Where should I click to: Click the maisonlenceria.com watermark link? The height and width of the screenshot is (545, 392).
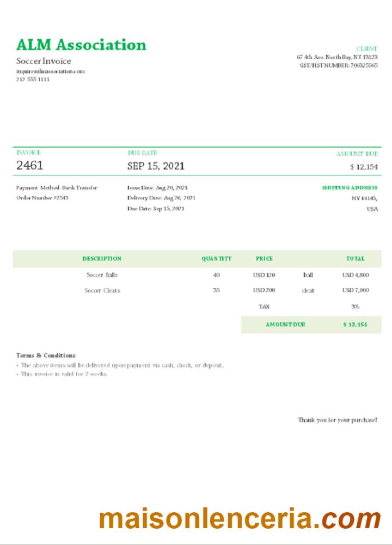[x=240, y=518]
